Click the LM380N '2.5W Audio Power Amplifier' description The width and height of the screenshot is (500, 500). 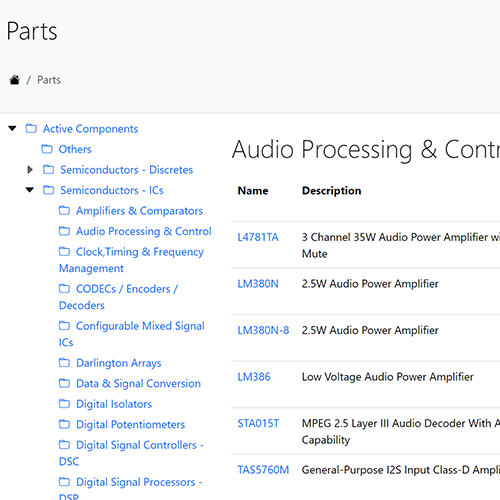coord(370,284)
